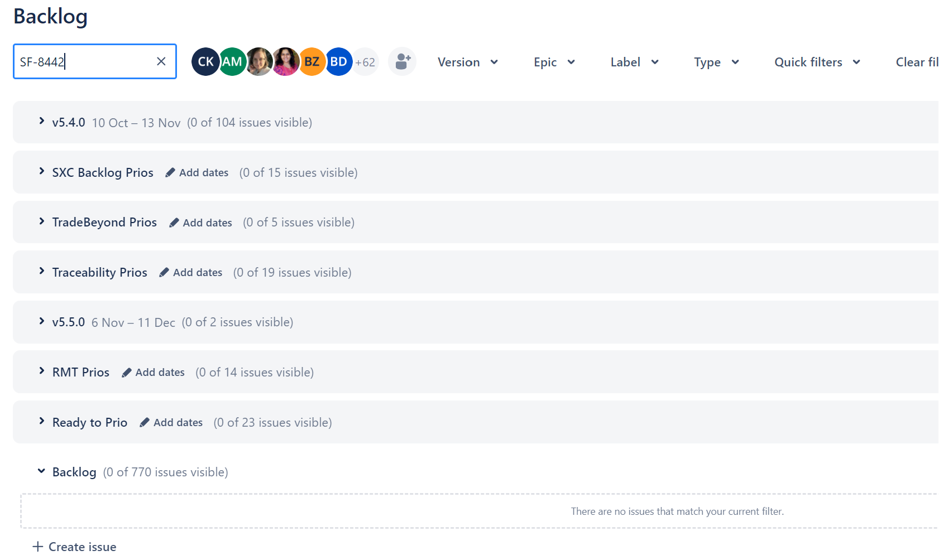Click Create issue in the Backlog
Image resolution: width=939 pixels, height=560 pixels.
(74, 546)
